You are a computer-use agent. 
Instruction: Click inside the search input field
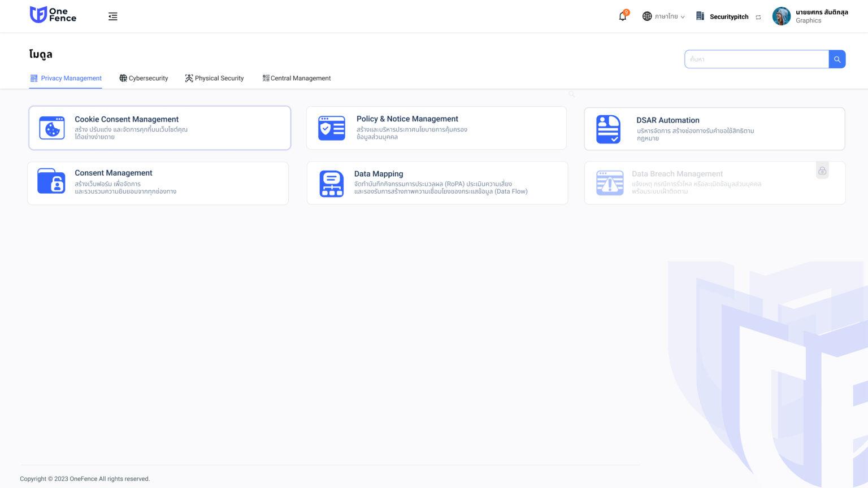click(x=757, y=59)
